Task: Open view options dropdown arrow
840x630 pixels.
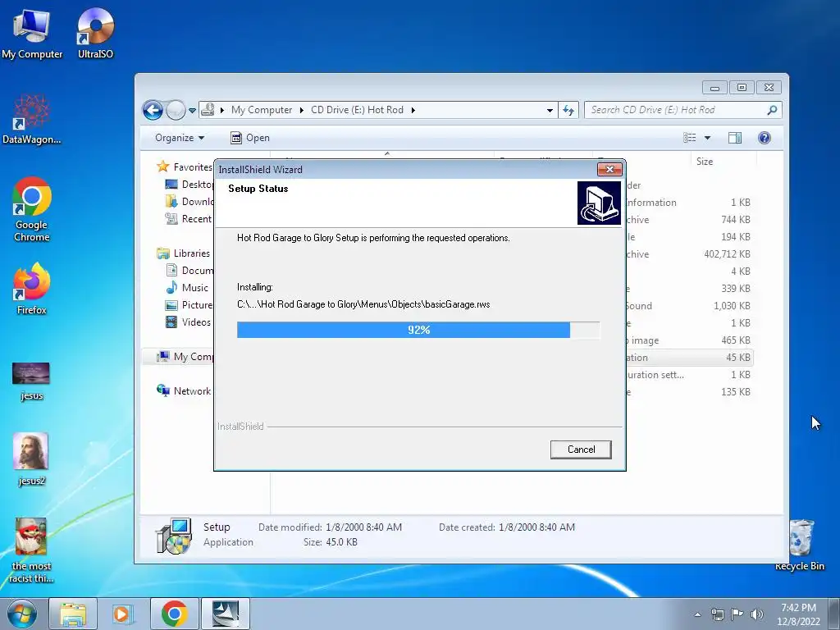Action: (x=707, y=138)
